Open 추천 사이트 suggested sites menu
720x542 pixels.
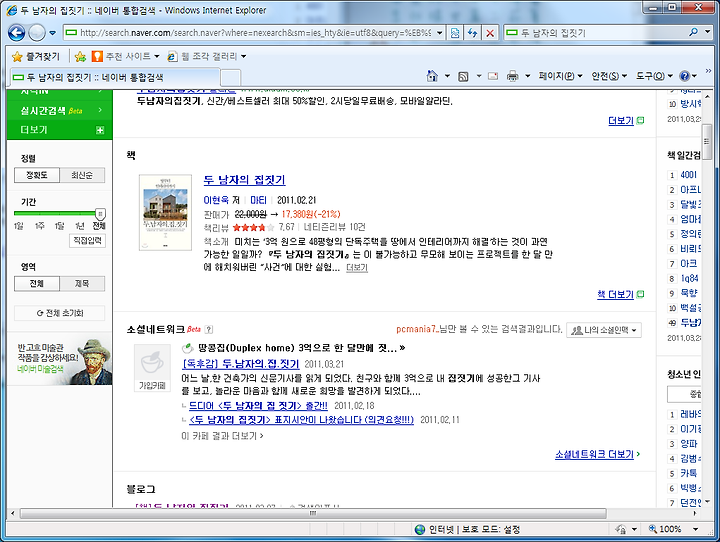coord(125,56)
